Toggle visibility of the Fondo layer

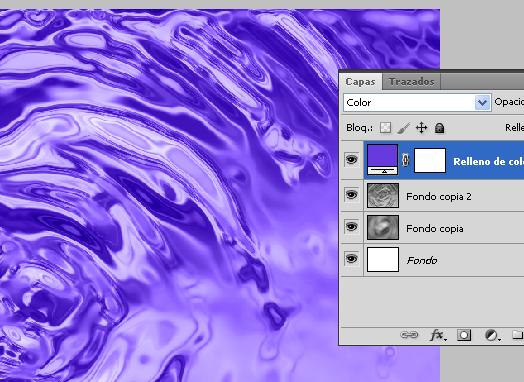[351, 259]
